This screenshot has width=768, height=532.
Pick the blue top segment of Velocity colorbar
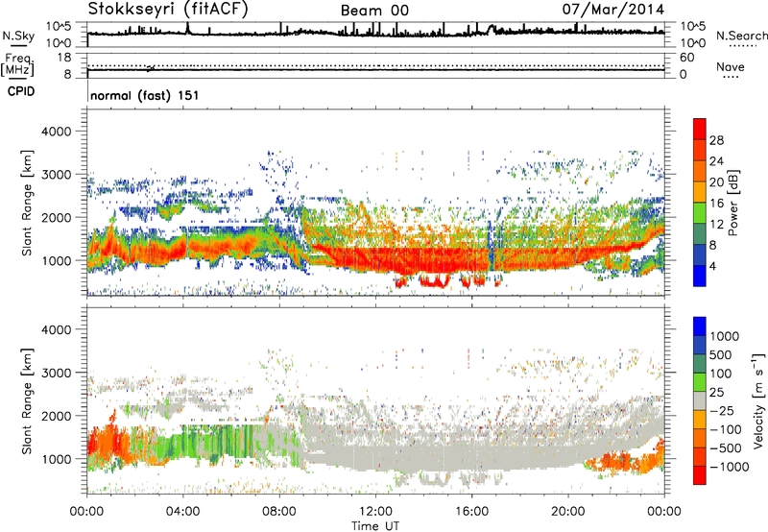(x=700, y=326)
